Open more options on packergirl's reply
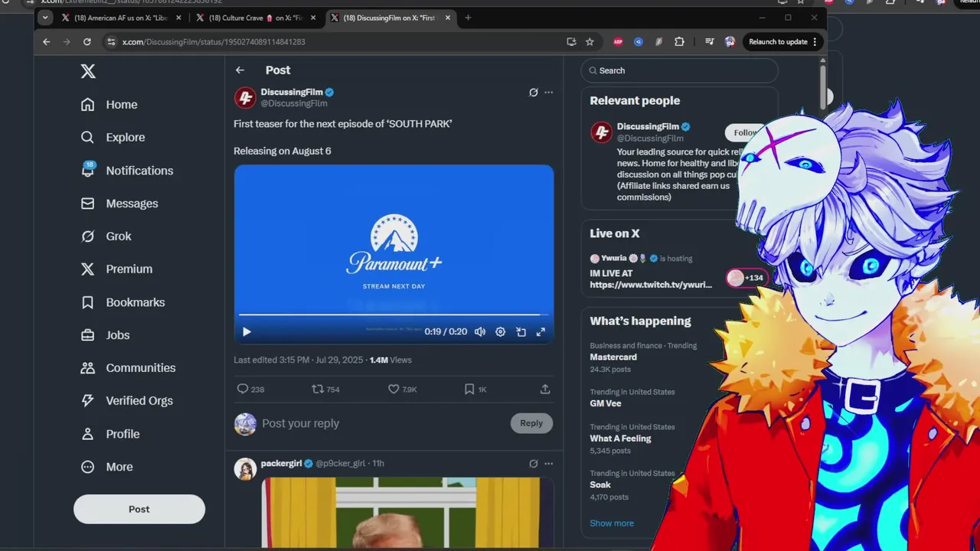980x551 pixels. tap(548, 464)
